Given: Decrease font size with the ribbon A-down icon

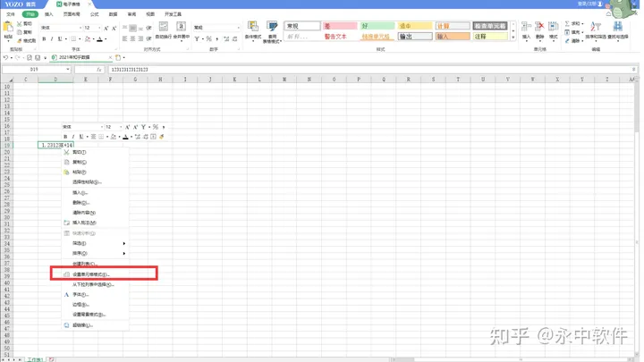Looking at the screenshot, I should (x=114, y=28).
